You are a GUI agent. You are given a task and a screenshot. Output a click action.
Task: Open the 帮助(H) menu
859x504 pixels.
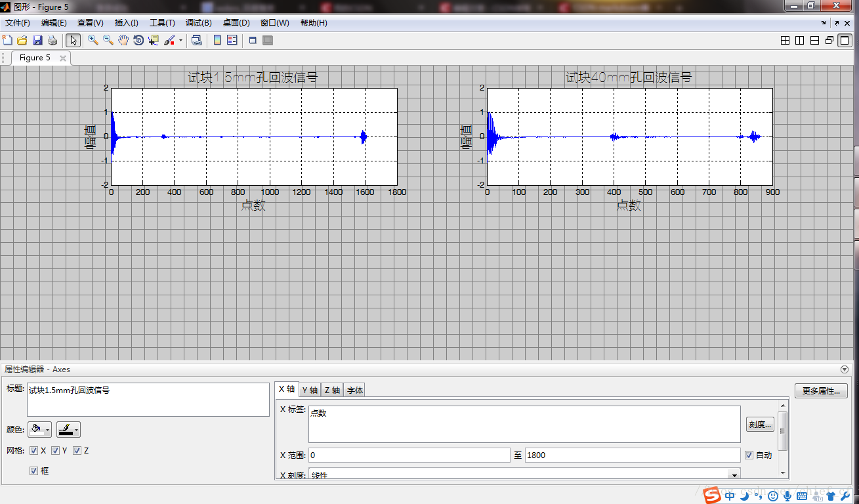[314, 23]
